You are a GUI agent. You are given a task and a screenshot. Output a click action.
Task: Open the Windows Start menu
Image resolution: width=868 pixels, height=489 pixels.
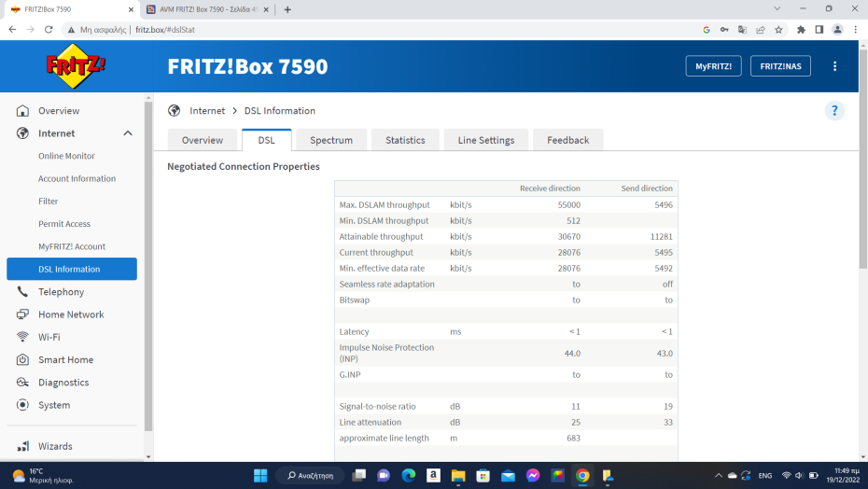tap(260, 476)
